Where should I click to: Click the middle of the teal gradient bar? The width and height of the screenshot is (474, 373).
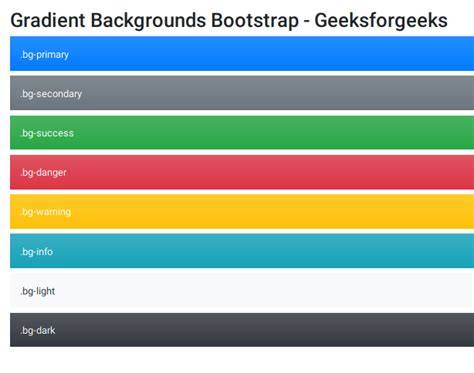pyautogui.click(x=242, y=251)
